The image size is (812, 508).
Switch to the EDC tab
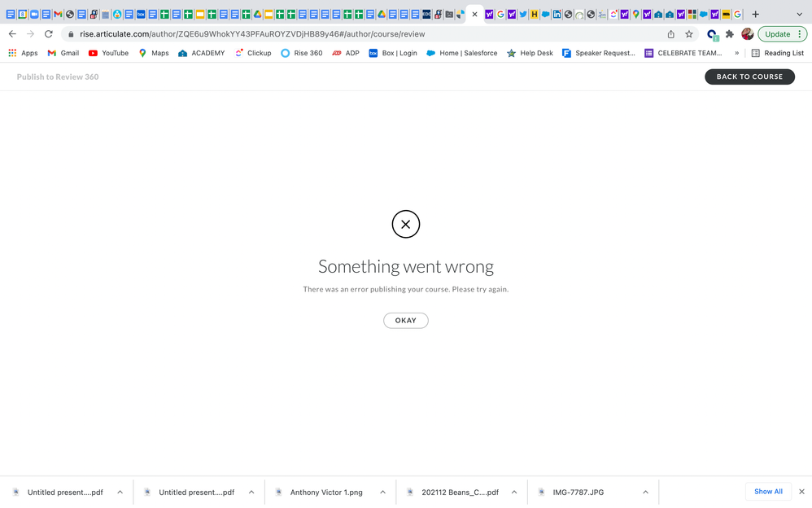tap(426, 15)
